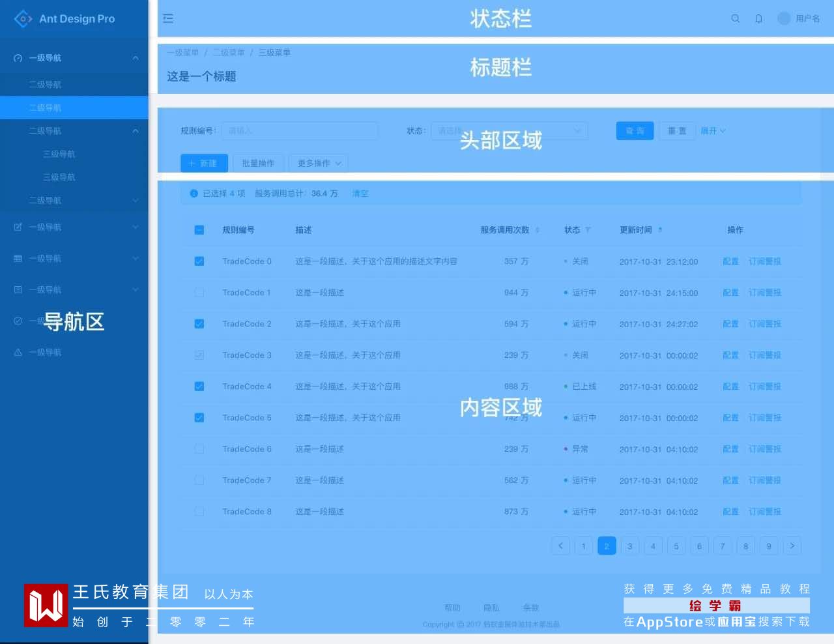Click the 描述 column header
Screen dimensions: 834x644
coord(304,230)
